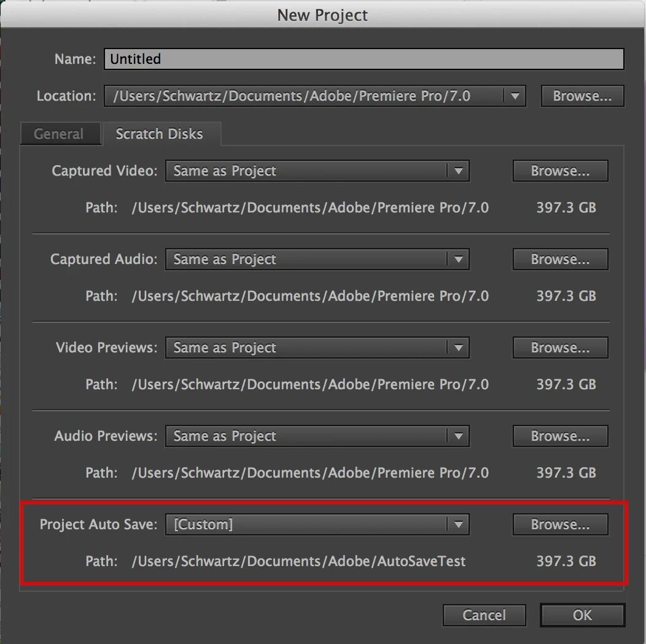The image size is (646, 644).
Task: Click the Audio Previews dropdown arrow
Action: pyautogui.click(x=458, y=436)
